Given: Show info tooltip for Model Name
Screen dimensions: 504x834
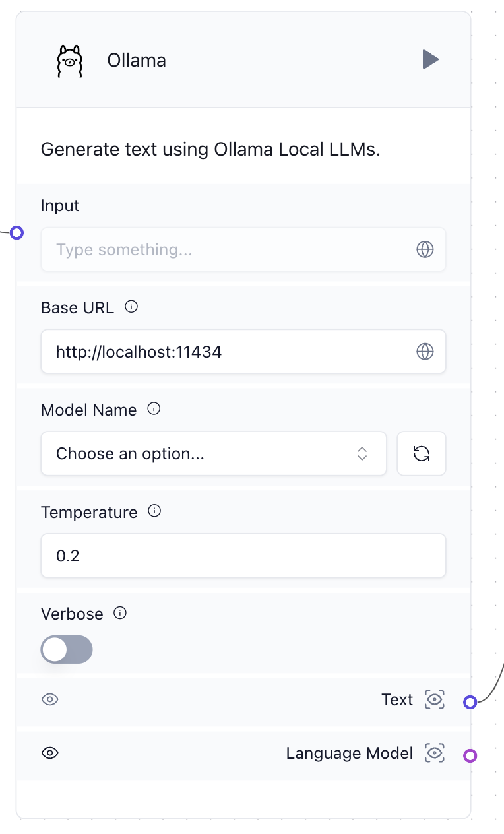Looking at the screenshot, I should [x=154, y=409].
